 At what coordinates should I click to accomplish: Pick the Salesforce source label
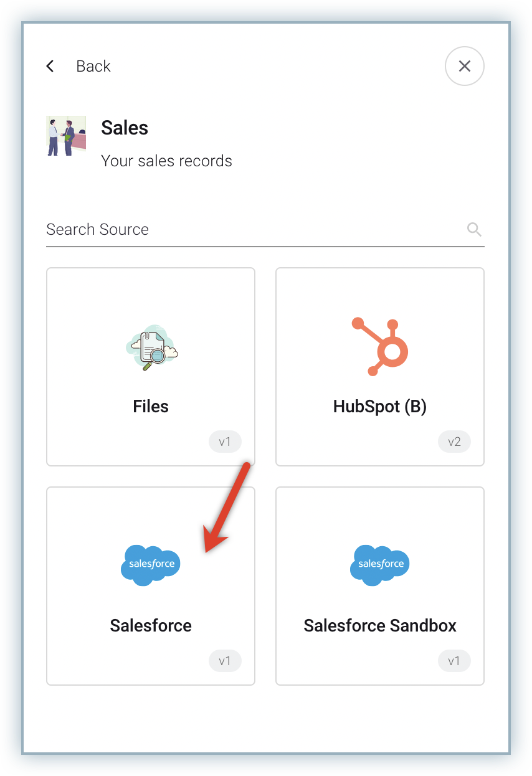[x=151, y=626]
